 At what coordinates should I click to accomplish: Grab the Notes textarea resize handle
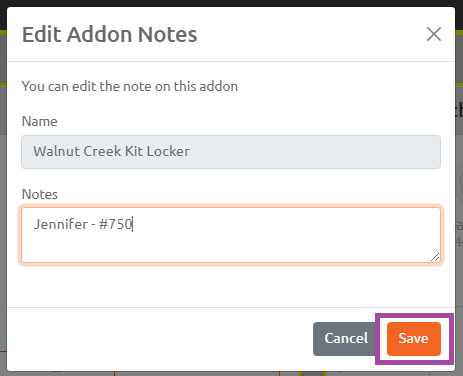tap(435, 257)
